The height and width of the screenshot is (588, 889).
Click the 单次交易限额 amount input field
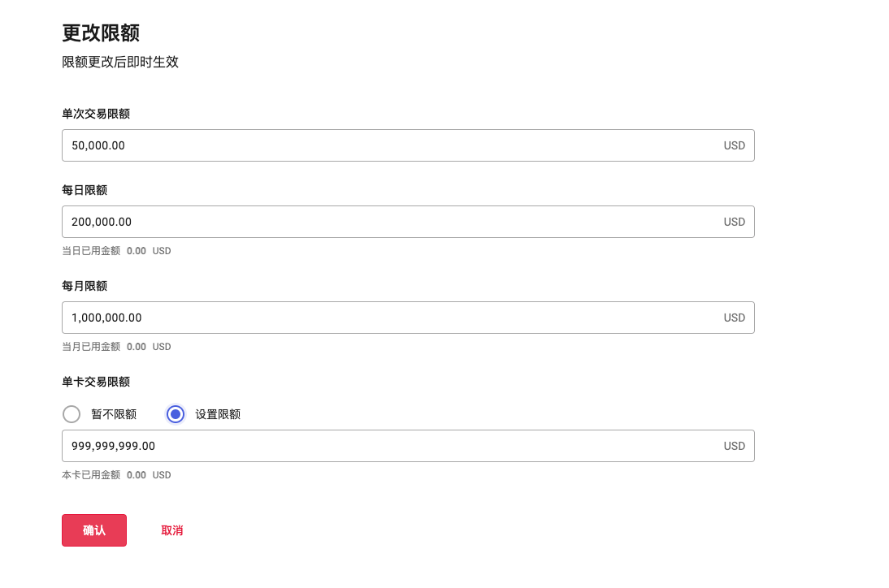[390, 145]
